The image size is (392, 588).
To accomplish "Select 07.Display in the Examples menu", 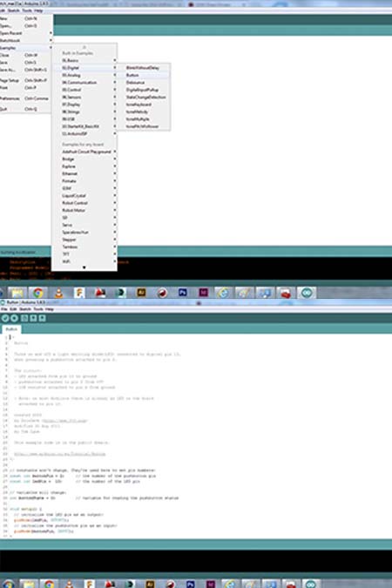I will [x=84, y=105].
